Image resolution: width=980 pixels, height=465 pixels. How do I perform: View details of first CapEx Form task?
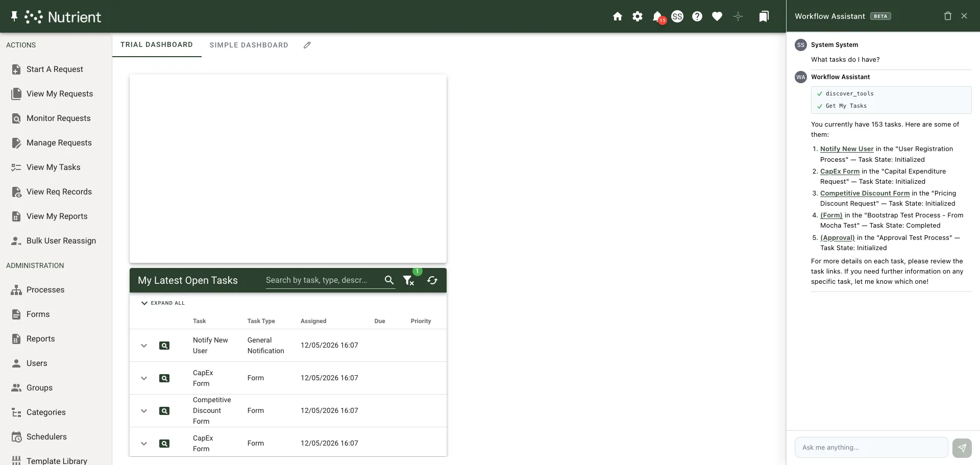tap(164, 378)
